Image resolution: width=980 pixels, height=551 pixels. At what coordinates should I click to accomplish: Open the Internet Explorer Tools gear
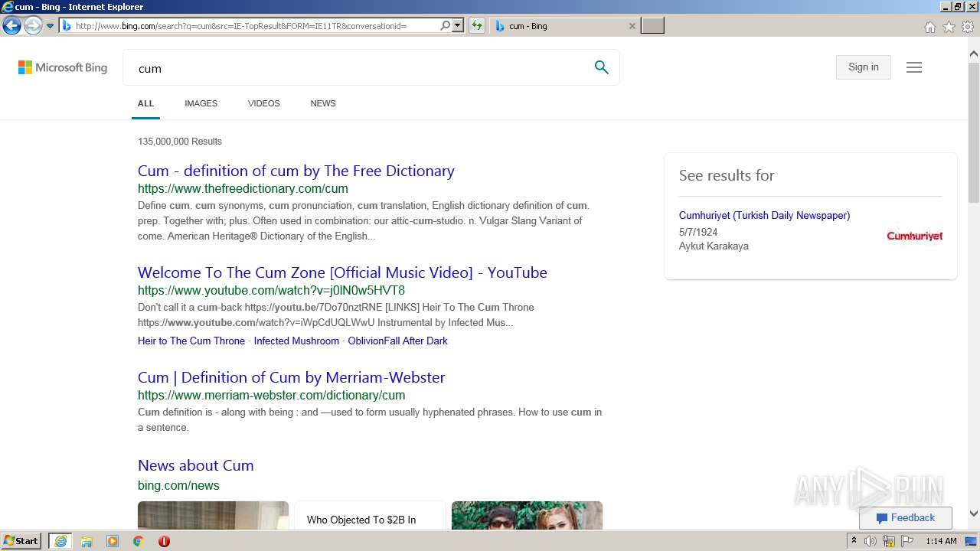click(969, 27)
